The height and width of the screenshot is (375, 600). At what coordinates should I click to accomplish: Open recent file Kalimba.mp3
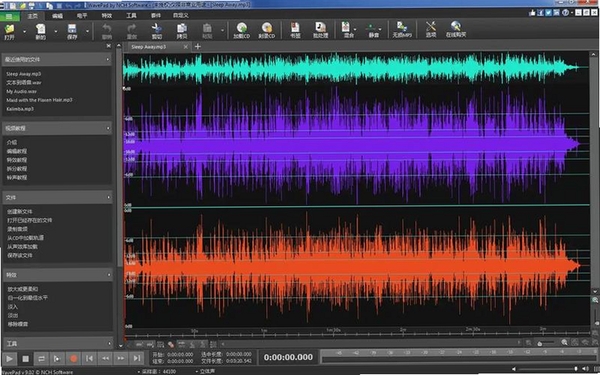point(20,109)
